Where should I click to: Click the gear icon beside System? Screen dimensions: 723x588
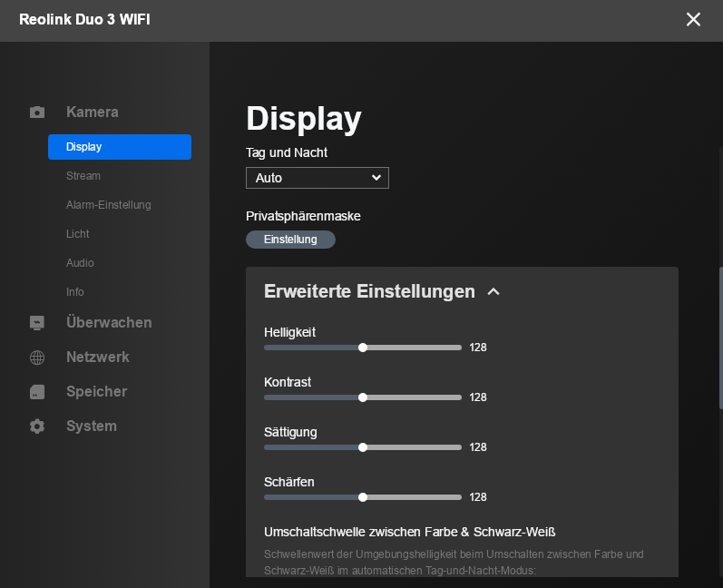[x=37, y=426]
